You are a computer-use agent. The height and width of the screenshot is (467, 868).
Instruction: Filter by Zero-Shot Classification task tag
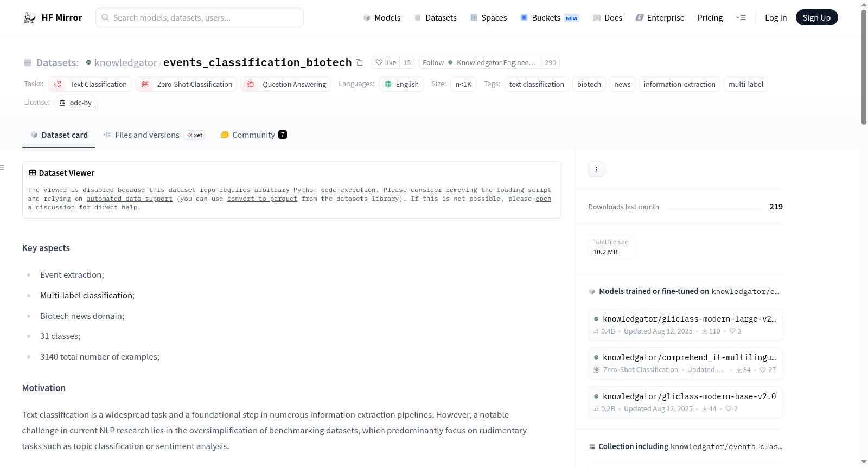[186, 84]
